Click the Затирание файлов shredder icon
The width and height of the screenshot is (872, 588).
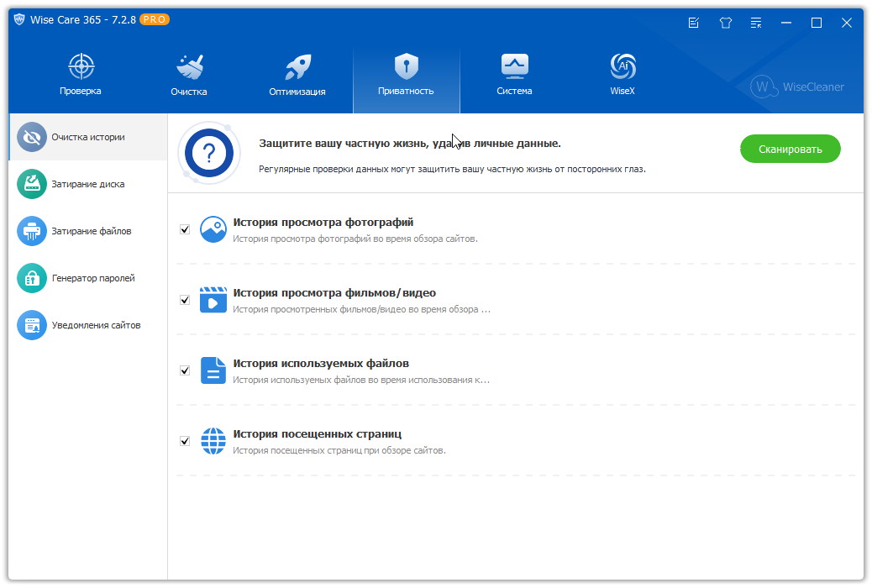pos(32,231)
